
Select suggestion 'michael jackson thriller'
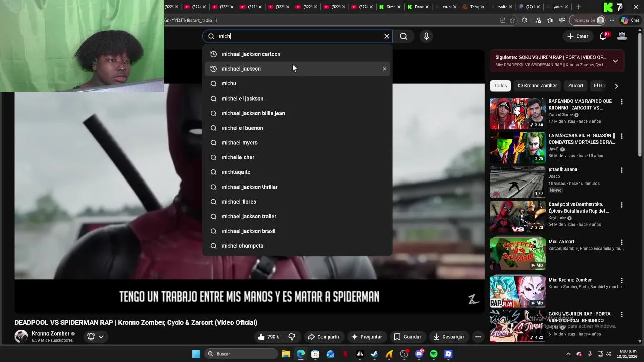(297, 187)
